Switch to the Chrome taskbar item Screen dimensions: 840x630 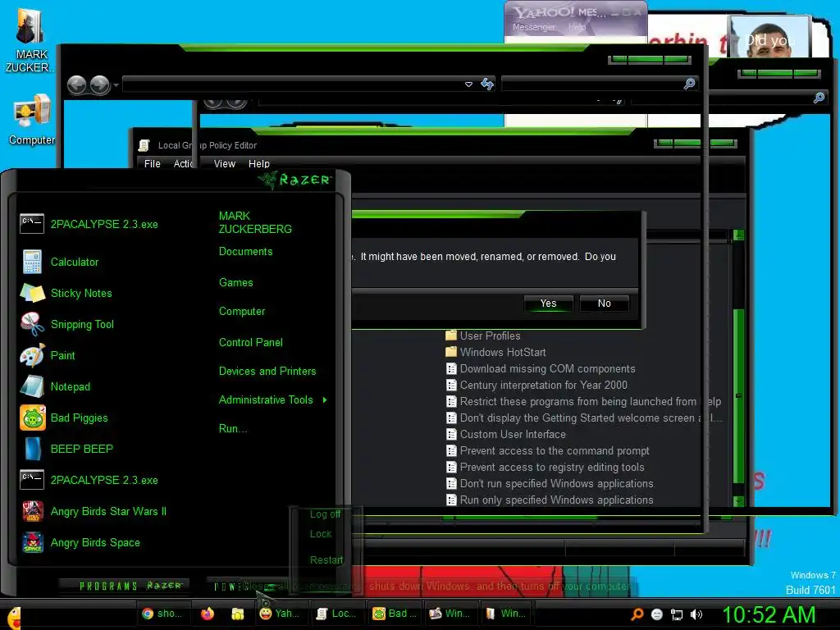click(x=162, y=614)
